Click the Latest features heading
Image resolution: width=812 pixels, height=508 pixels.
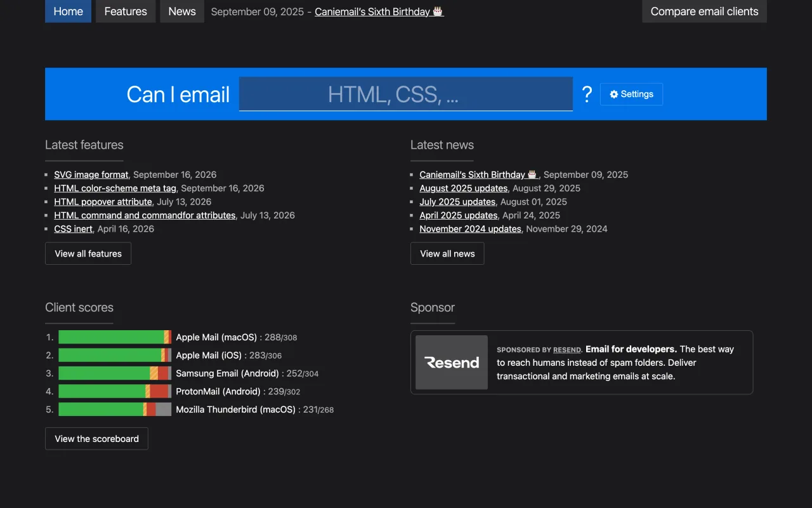click(84, 145)
